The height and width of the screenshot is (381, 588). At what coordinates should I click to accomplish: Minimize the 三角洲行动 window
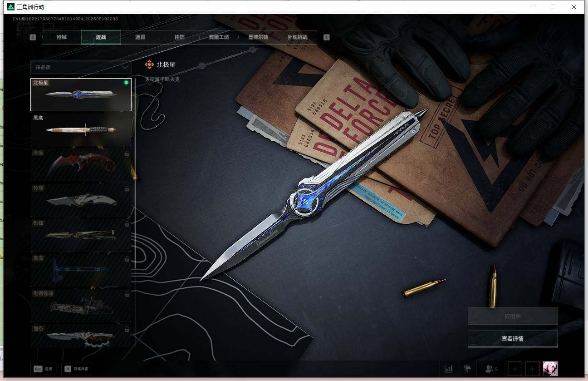[x=532, y=7]
